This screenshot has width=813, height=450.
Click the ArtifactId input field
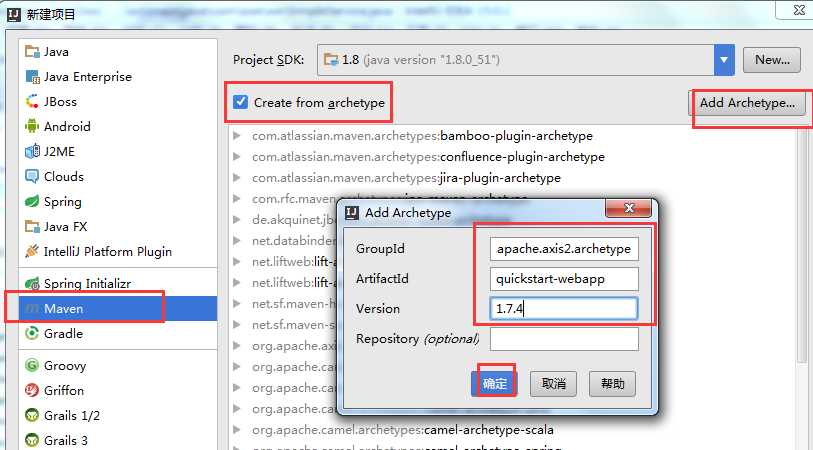coord(564,279)
